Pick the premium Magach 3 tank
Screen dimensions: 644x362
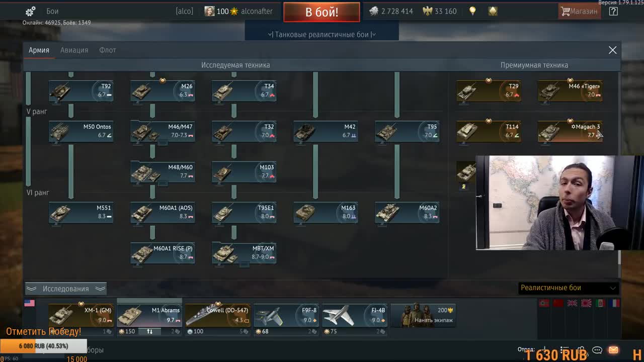pos(570,131)
